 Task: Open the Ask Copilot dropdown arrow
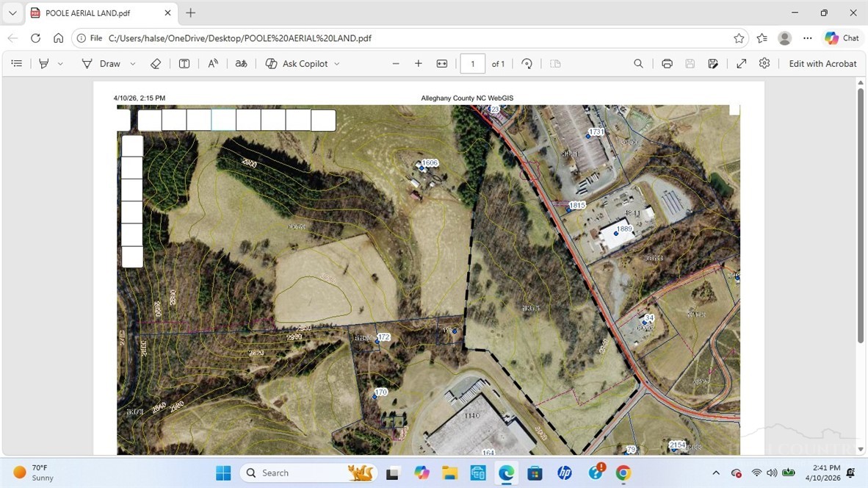tap(337, 64)
